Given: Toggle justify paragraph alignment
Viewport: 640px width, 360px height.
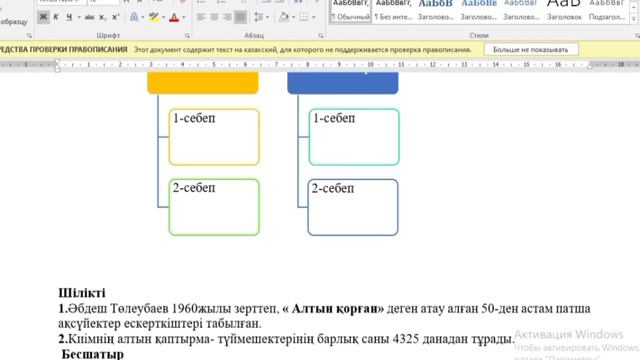Looking at the screenshot, I should pyautogui.click(x=240, y=17).
